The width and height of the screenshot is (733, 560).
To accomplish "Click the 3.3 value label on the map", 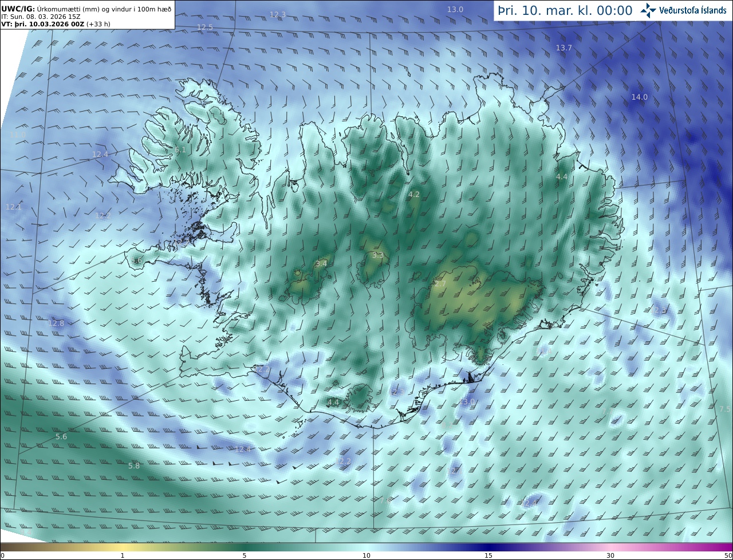I will (x=377, y=255).
